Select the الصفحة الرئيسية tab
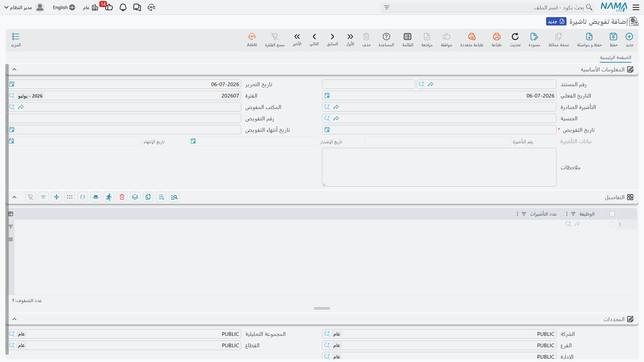Image resolution: width=644 pixels, height=362 pixels. click(x=615, y=58)
